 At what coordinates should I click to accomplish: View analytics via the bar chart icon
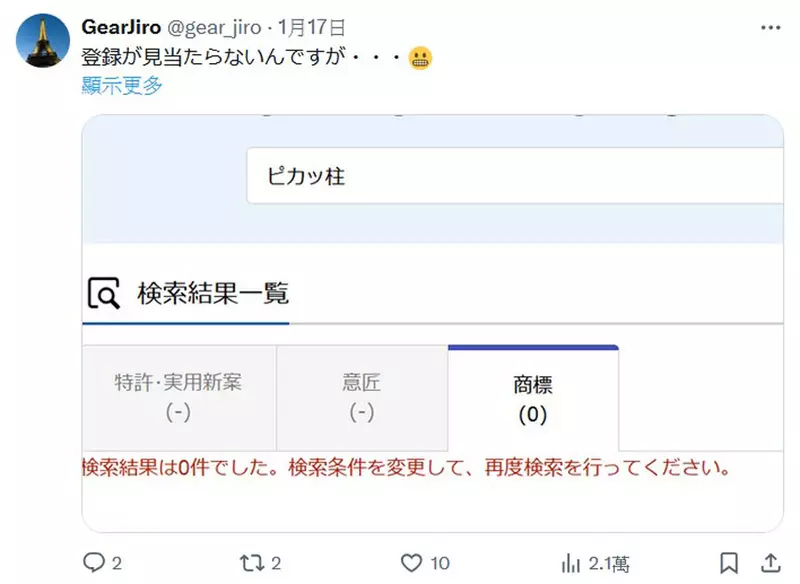571,563
